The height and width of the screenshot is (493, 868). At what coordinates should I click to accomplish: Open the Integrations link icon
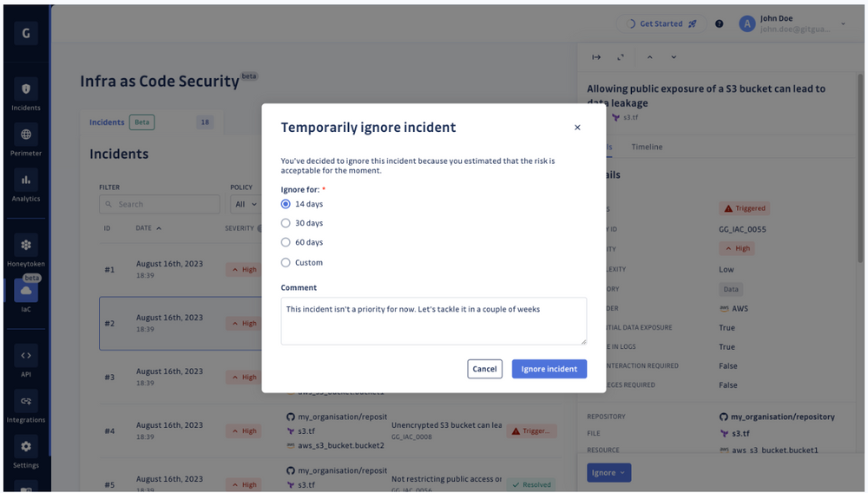click(x=26, y=401)
